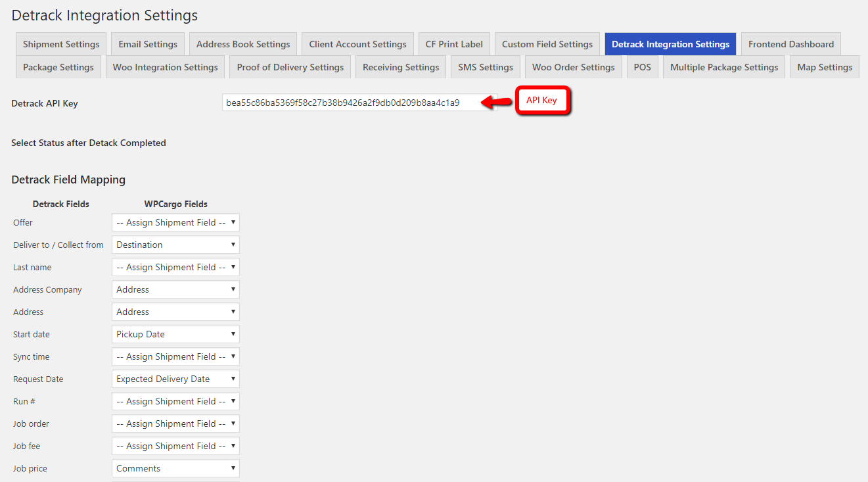Focus the Detrack API Key input field
The height and width of the screenshot is (482, 868).
pyautogui.click(x=359, y=103)
